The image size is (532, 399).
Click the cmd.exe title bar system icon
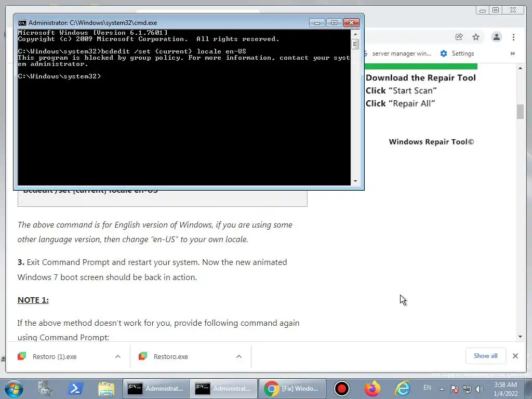click(x=22, y=23)
